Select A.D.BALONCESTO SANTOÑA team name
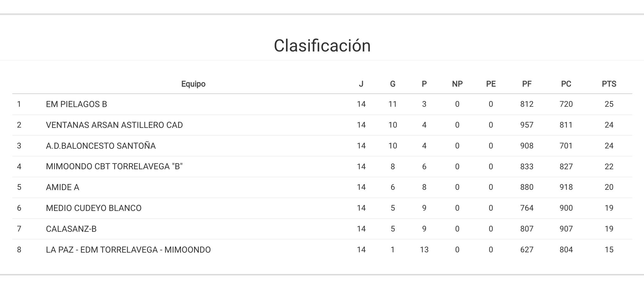Screen dimensions: 644x288 (100, 146)
